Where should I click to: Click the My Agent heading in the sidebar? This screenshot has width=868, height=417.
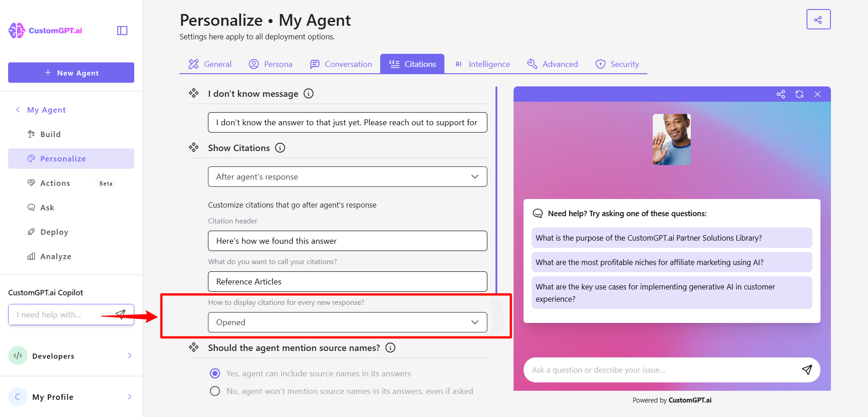coord(47,109)
